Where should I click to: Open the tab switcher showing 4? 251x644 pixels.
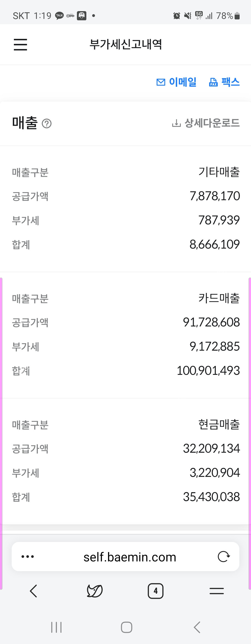coord(155,591)
